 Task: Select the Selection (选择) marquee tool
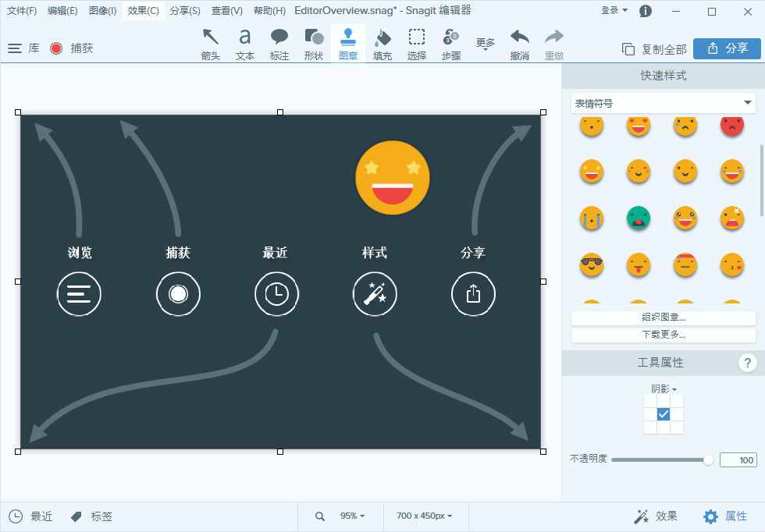417,44
